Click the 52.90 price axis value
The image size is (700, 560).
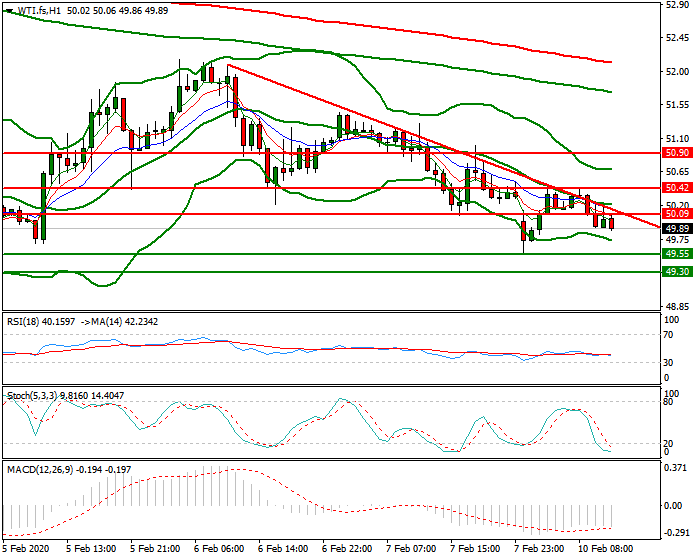click(x=677, y=5)
